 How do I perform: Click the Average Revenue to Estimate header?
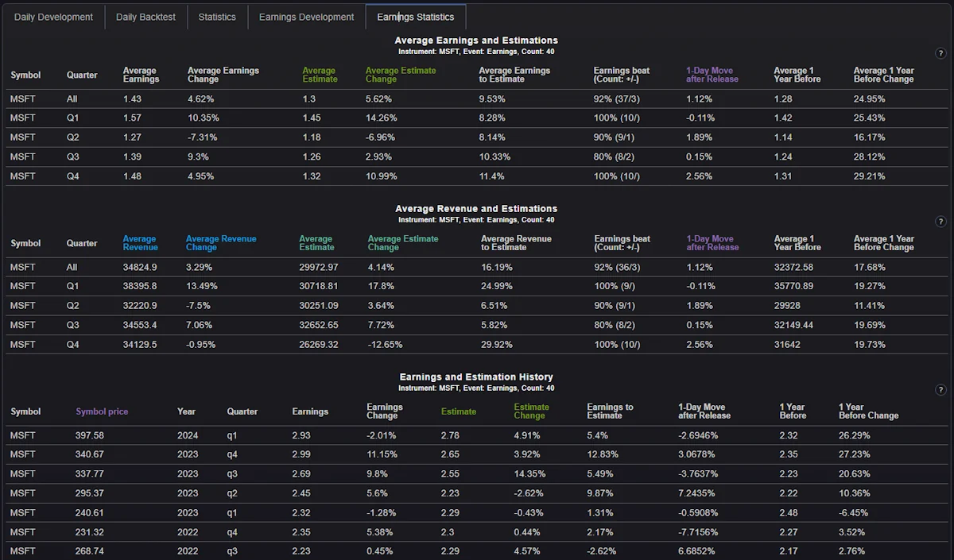[x=516, y=243]
